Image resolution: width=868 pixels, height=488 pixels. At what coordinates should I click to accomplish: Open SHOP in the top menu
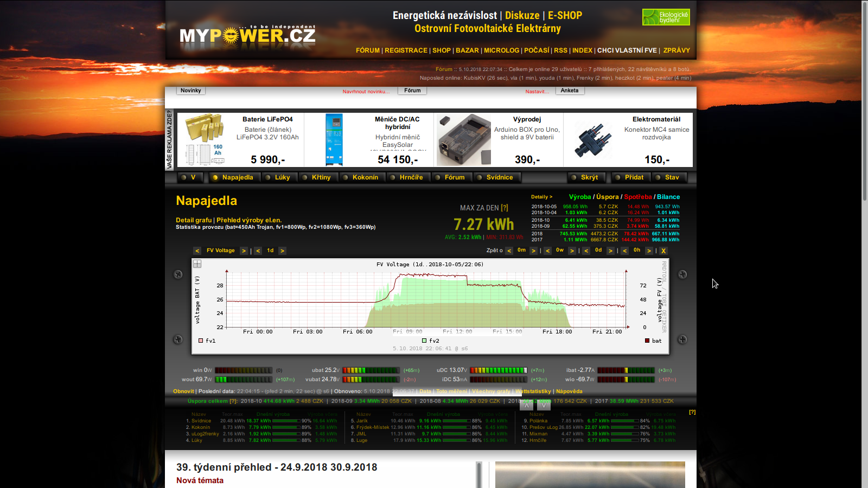[x=442, y=50]
